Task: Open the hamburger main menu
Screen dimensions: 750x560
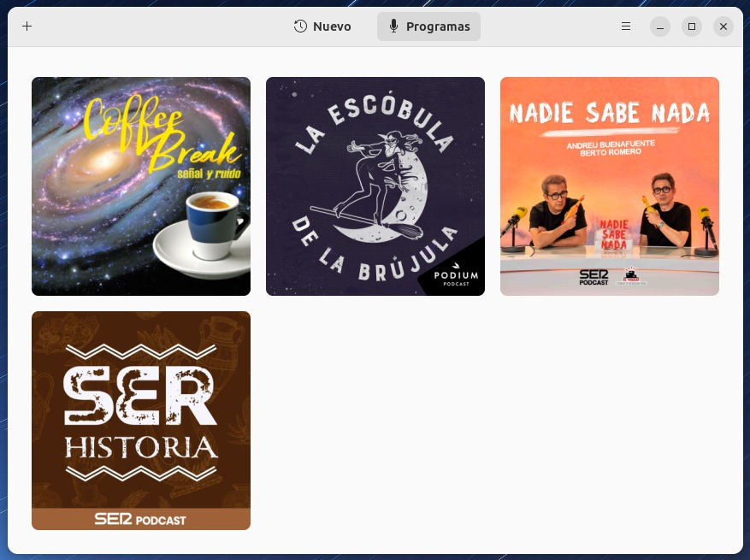Action: [x=626, y=27]
